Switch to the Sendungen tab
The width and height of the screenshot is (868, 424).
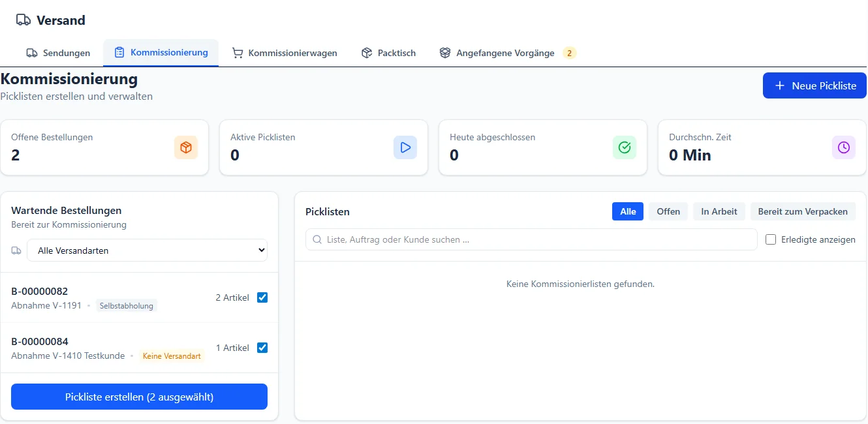[58, 53]
